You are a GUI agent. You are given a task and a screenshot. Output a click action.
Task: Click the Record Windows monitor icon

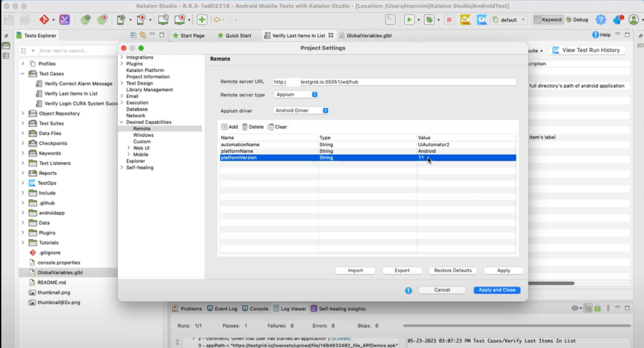point(180,19)
